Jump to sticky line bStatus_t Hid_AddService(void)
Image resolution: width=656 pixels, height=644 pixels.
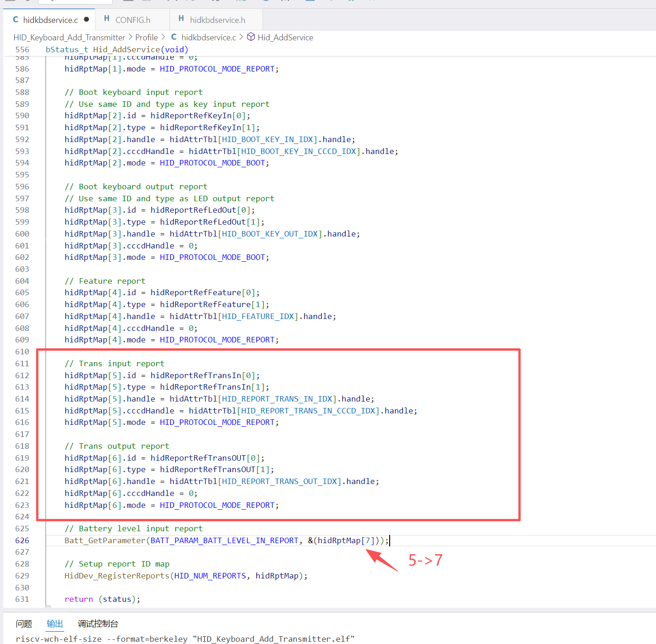tap(117, 50)
